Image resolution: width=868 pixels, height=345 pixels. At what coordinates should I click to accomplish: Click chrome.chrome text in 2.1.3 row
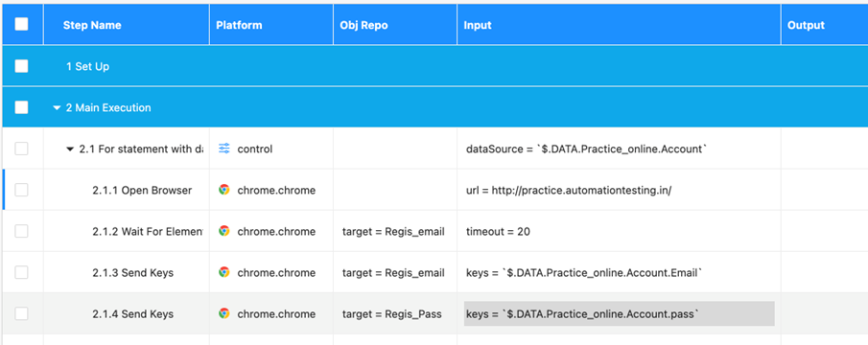click(x=276, y=272)
